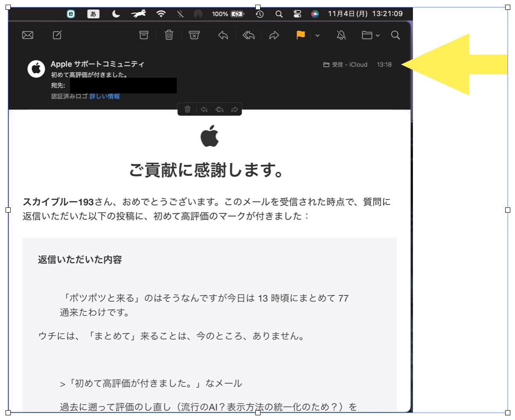Reply using the main toolbar arrow
Viewport: 515px width, 420px height.
(x=223, y=35)
